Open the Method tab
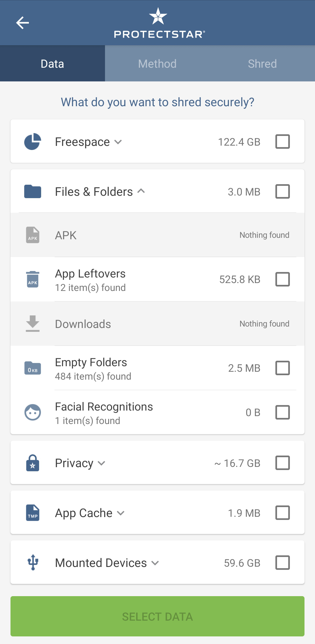 pyautogui.click(x=157, y=63)
